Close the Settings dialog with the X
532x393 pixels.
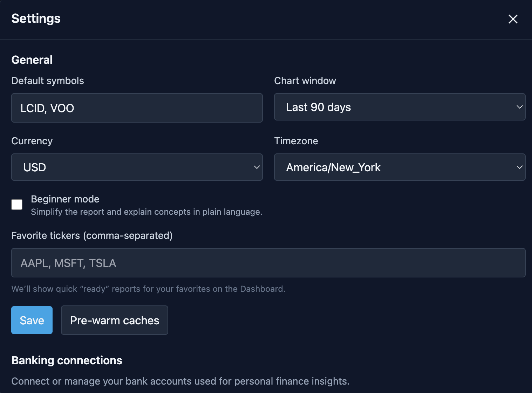pyautogui.click(x=513, y=19)
